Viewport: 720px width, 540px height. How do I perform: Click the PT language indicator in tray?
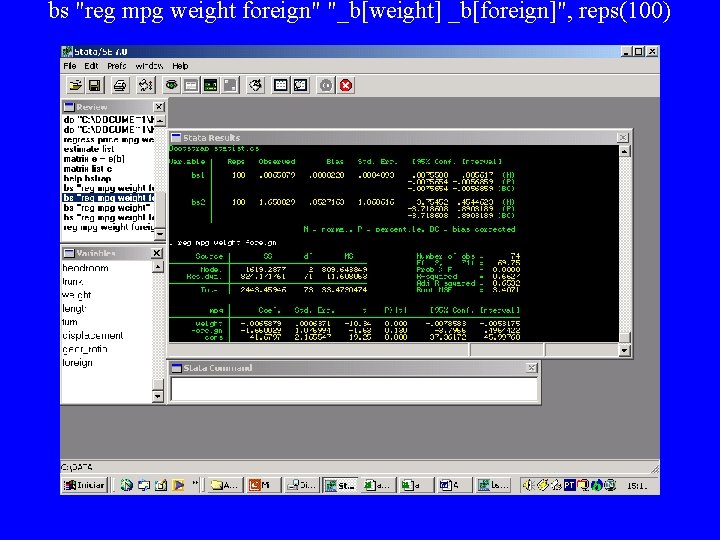[x=569, y=485]
